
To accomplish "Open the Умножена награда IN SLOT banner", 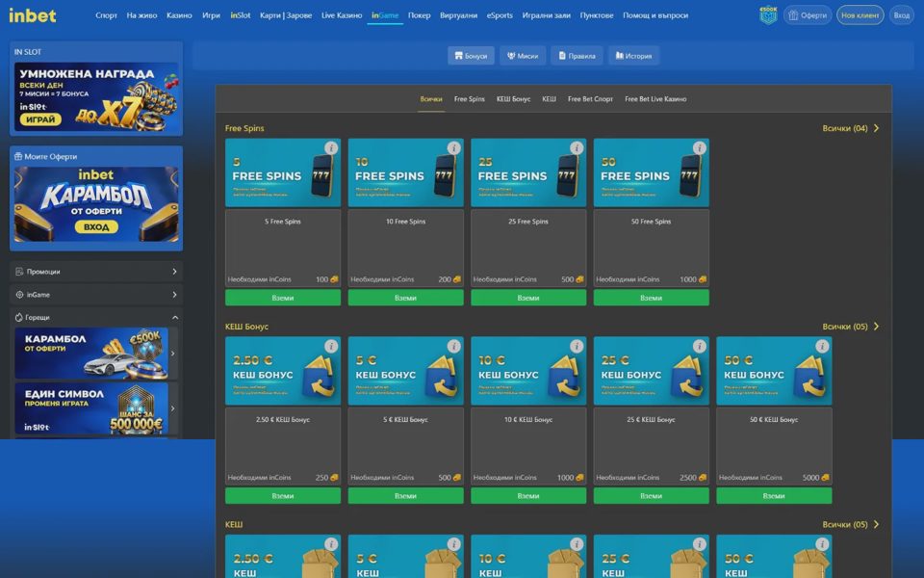I will click(96, 97).
